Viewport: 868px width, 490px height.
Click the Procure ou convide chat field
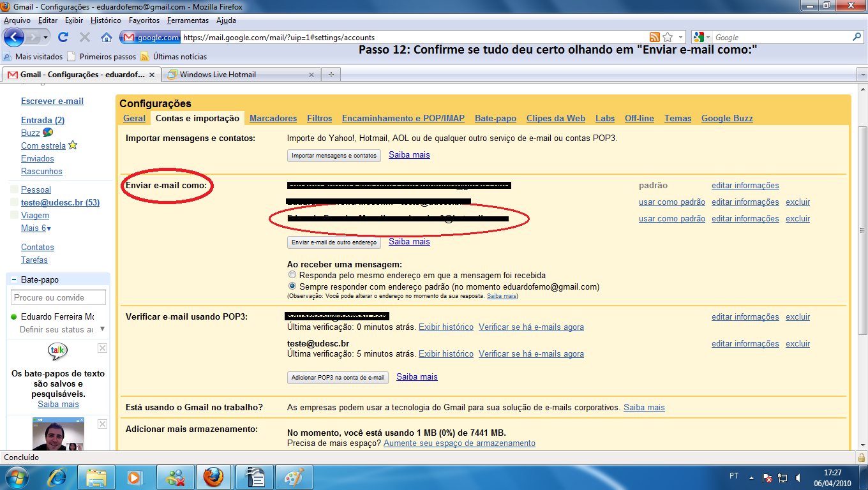pos(58,297)
